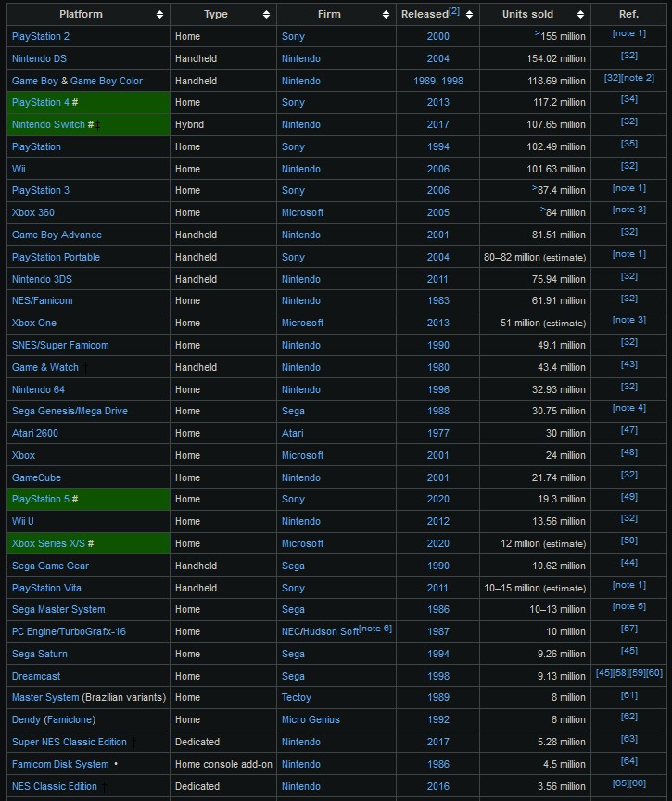The height and width of the screenshot is (801, 672).
Task: Open the Dreamcast platform link
Action: point(36,677)
